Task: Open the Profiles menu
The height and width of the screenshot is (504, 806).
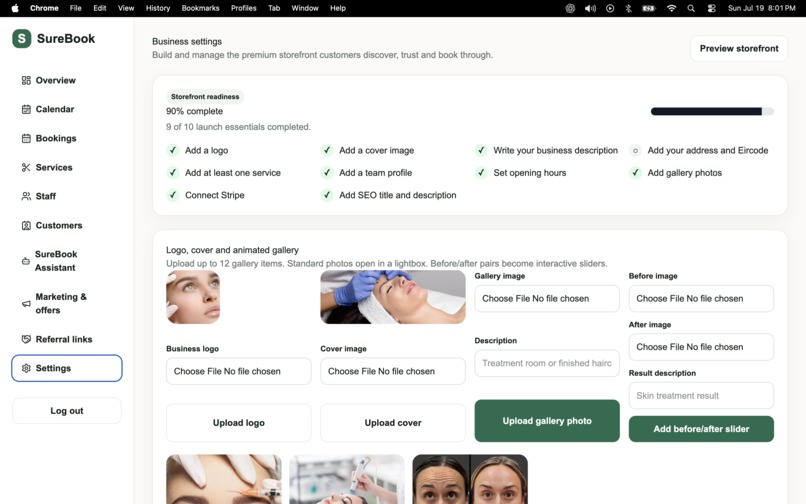Action: (244, 8)
